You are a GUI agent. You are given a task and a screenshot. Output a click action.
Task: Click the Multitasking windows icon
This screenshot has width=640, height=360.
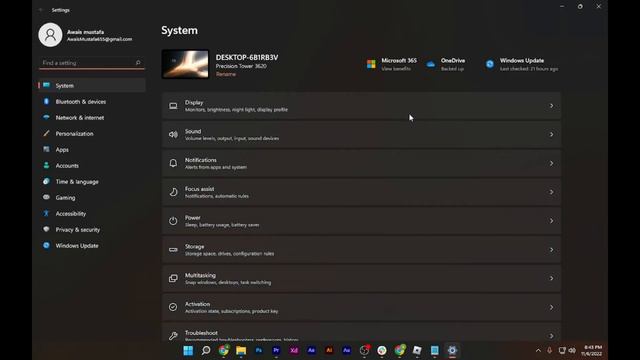(x=173, y=278)
